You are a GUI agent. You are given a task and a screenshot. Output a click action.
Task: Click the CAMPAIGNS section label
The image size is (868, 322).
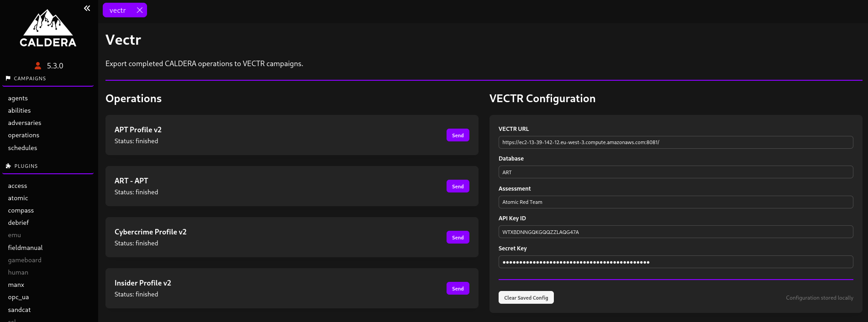pos(30,78)
